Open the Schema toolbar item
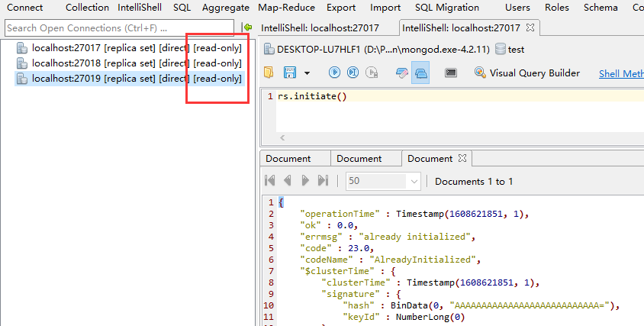This screenshot has height=326, width=644. pyautogui.click(x=601, y=8)
